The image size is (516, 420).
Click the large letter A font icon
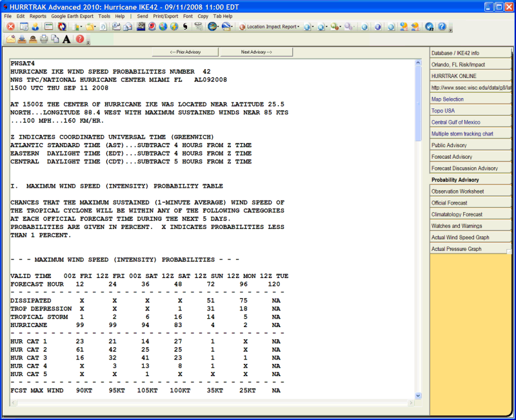tap(66, 39)
